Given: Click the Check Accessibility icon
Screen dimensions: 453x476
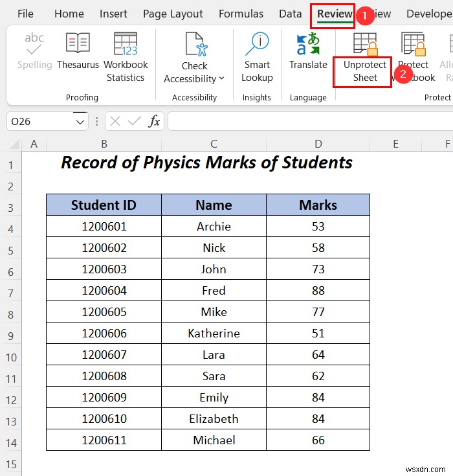Looking at the screenshot, I should click(x=196, y=44).
